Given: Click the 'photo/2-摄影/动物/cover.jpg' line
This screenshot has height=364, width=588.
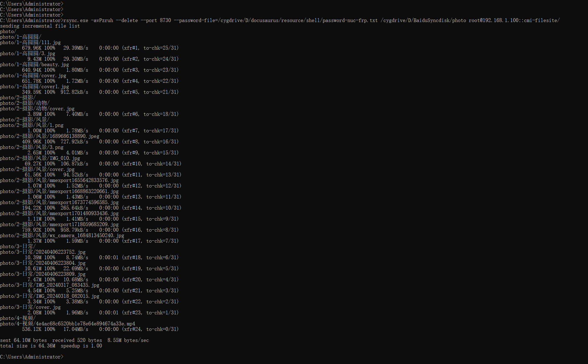Looking at the screenshot, I should (x=37, y=109).
